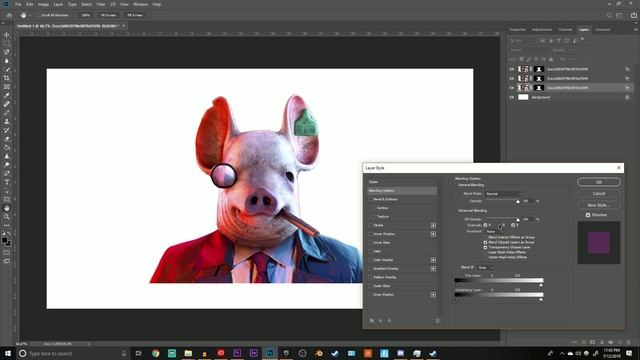The height and width of the screenshot is (360, 640).
Task: Open Chrome from the taskbar
Action: point(156,353)
